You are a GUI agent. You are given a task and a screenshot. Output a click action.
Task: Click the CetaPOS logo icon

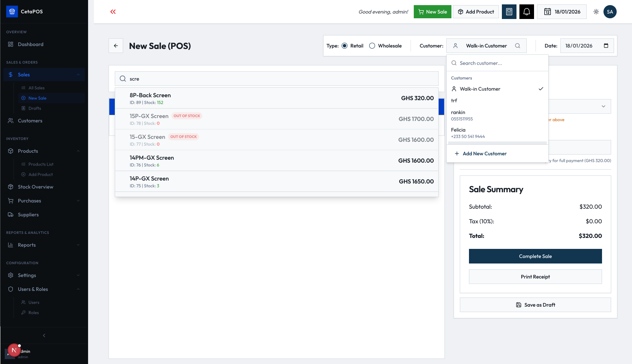tap(12, 11)
